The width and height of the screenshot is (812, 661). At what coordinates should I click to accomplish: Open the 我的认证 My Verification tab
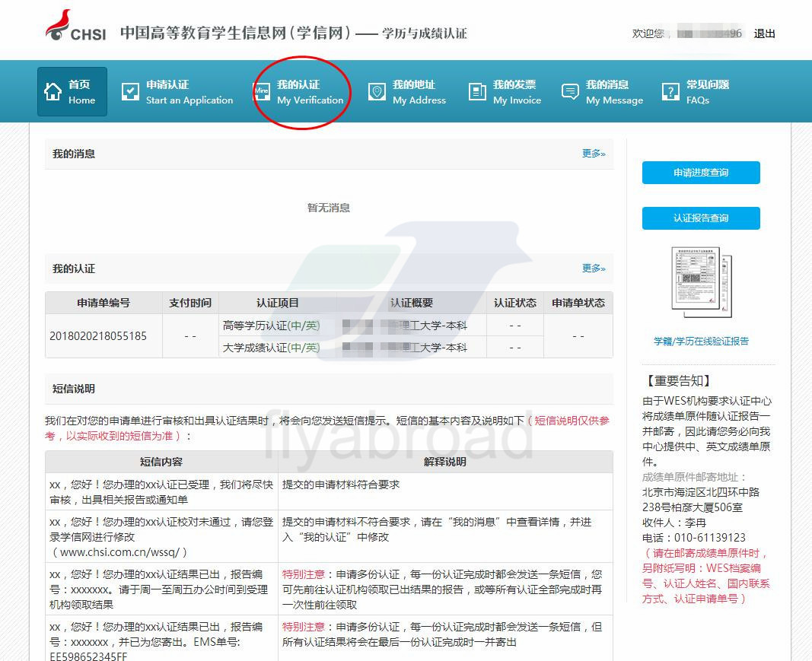tap(310, 92)
